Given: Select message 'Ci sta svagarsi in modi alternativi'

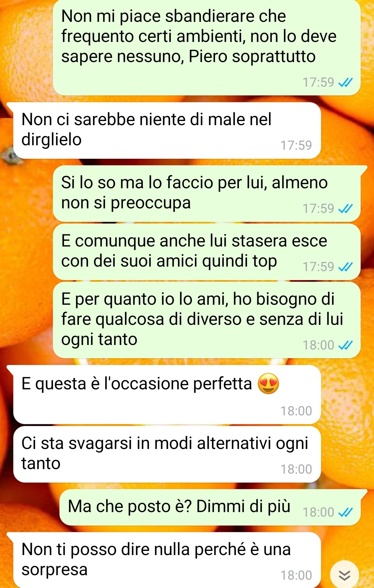Looking at the screenshot, I should (167, 454).
